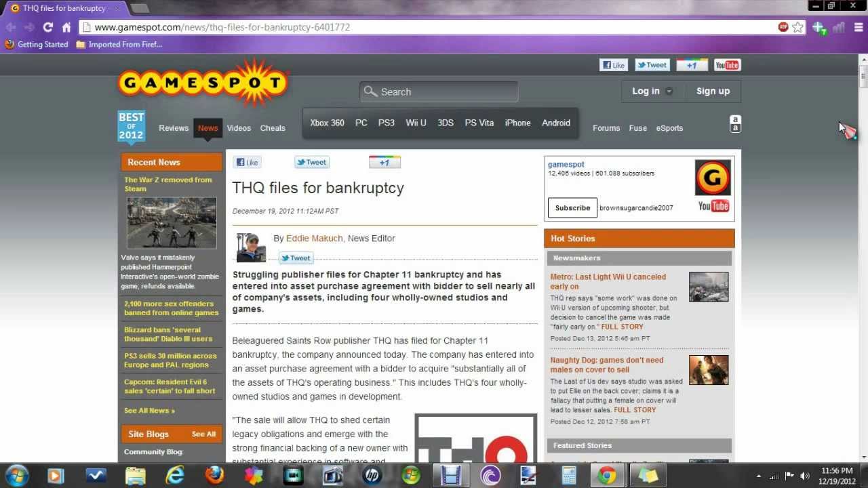Click the Sign up button
This screenshot has height=488, width=868.
713,91
